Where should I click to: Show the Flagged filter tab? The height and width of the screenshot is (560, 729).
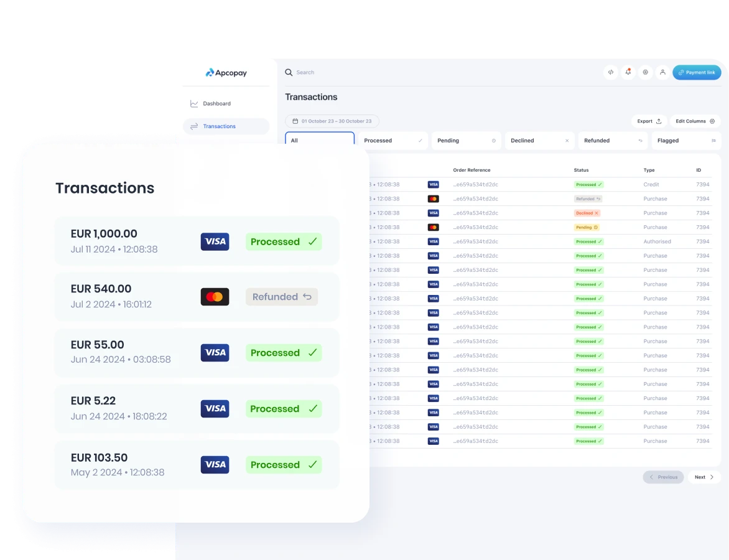coord(686,141)
